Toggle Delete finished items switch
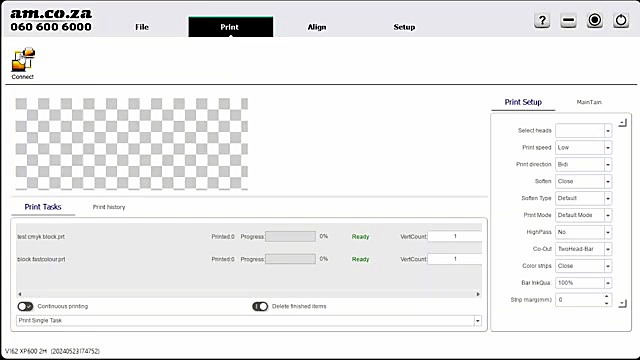The width and height of the screenshot is (640, 360). 260,306
